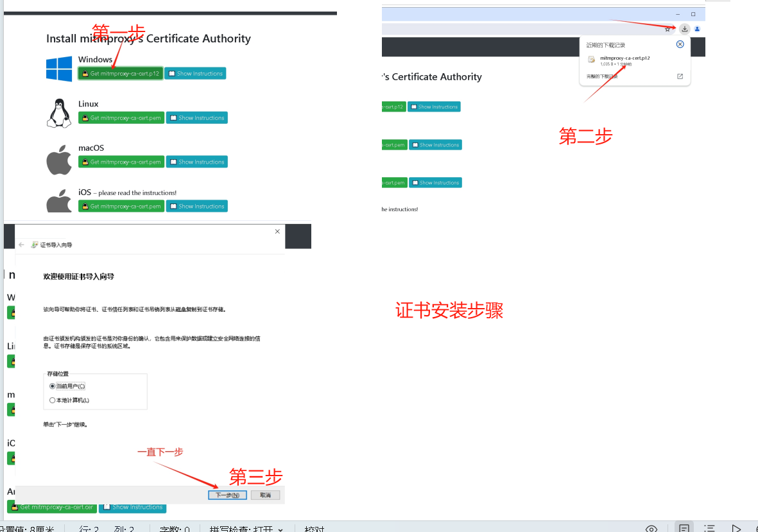Click the 行: 2 status entry
758x532 pixels.
tap(89, 529)
